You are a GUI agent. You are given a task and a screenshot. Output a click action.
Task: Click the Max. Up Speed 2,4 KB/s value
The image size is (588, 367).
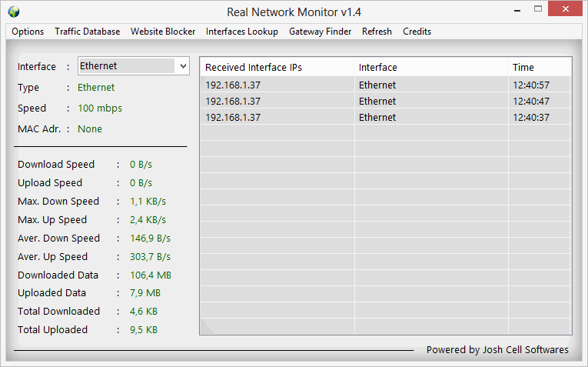148,220
